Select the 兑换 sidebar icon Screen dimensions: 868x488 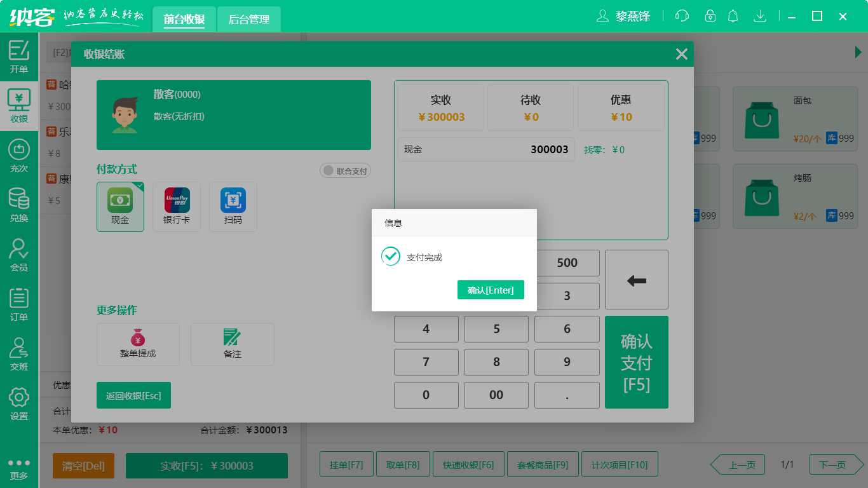click(19, 203)
